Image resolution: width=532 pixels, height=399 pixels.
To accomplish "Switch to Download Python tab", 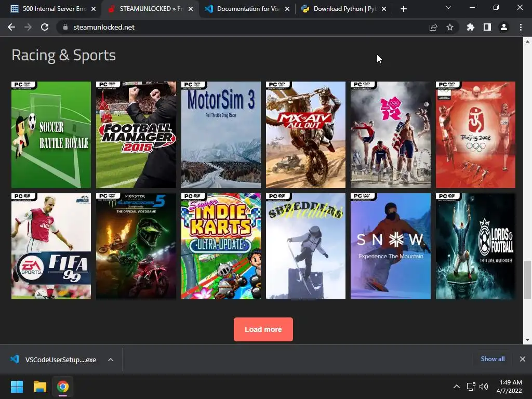I will 343,9.
